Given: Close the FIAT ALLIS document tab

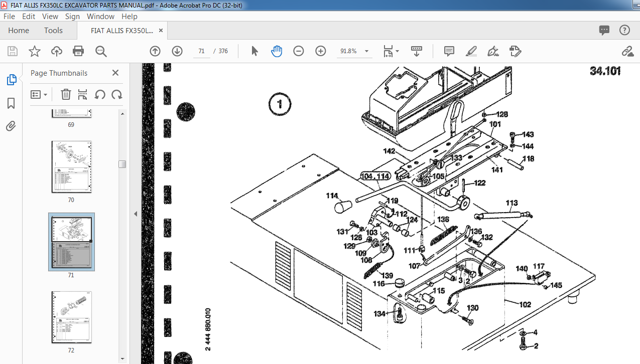Looking at the screenshot, I should click(x=161, y=30).
